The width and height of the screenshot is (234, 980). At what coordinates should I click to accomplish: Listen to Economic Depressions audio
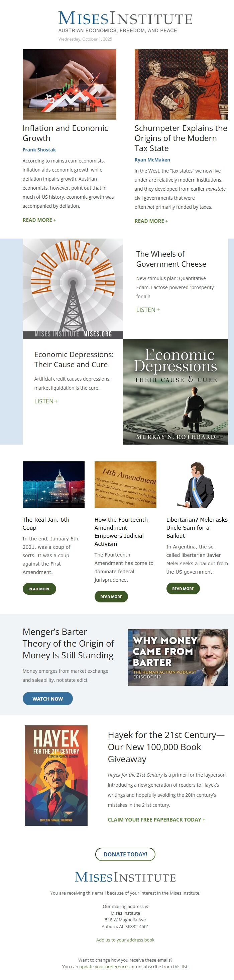46,401
